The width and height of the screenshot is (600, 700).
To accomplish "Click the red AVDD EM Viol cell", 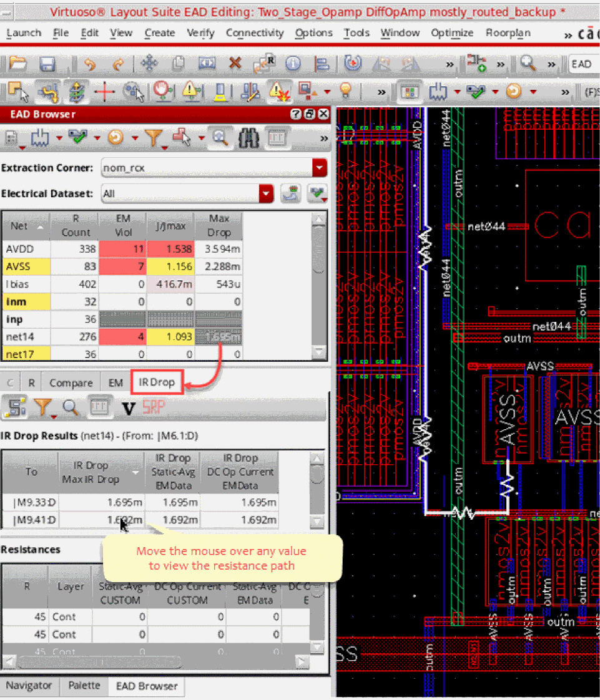I will point(122,249).
